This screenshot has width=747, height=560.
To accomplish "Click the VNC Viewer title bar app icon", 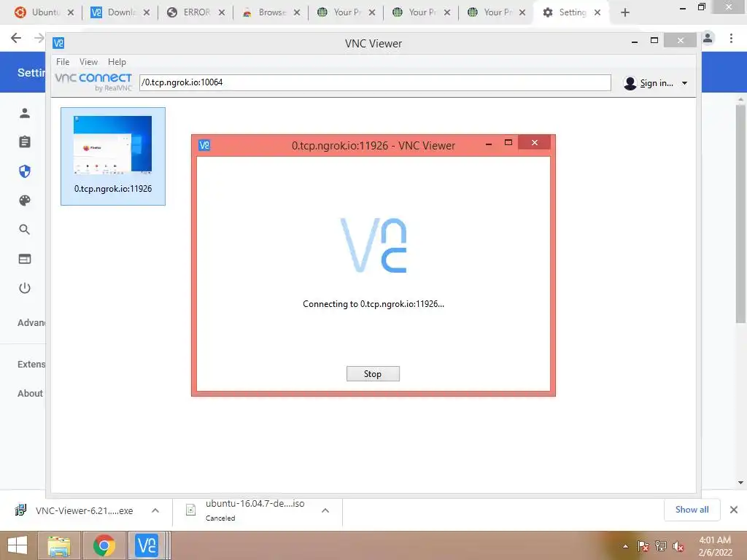I will click(58, 43).
